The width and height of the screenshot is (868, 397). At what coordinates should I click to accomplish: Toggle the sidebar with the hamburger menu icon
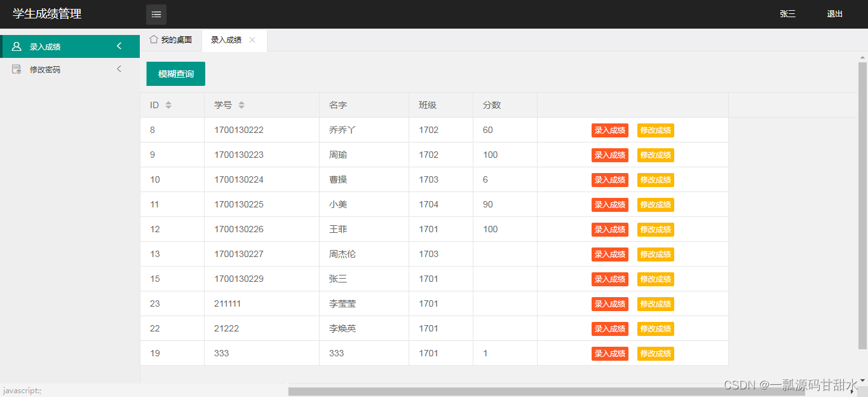point(156,14)
